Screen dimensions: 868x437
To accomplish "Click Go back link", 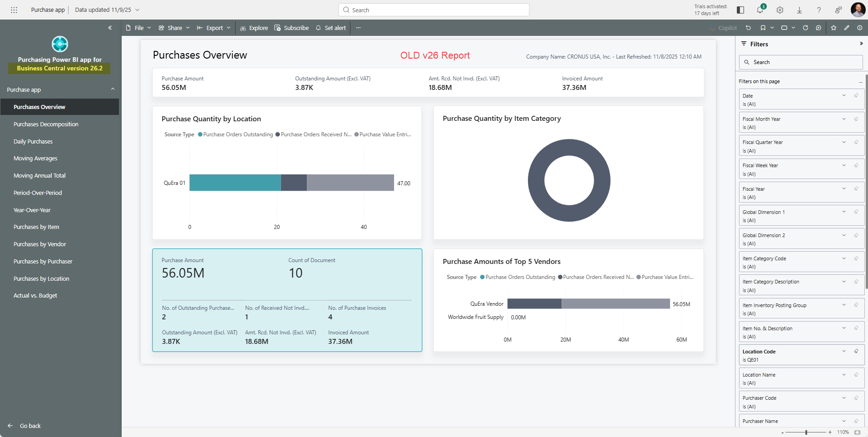I will click(30, 426).
